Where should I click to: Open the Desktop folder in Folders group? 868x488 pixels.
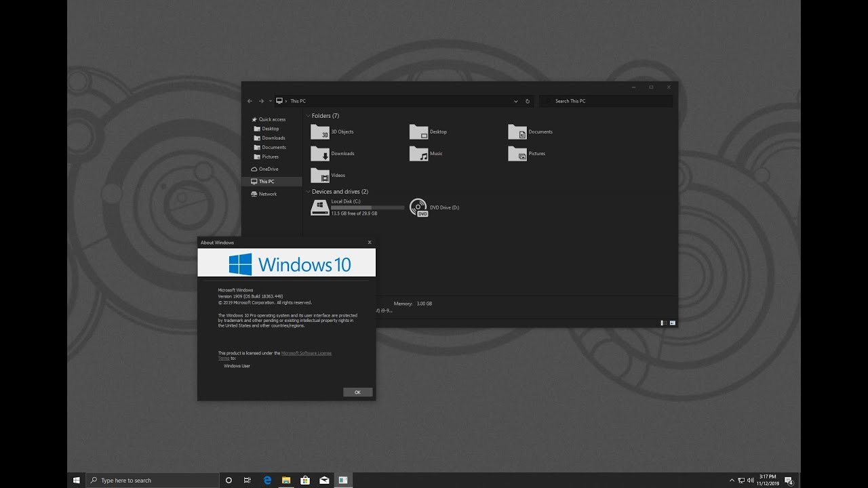click(429, 131)
